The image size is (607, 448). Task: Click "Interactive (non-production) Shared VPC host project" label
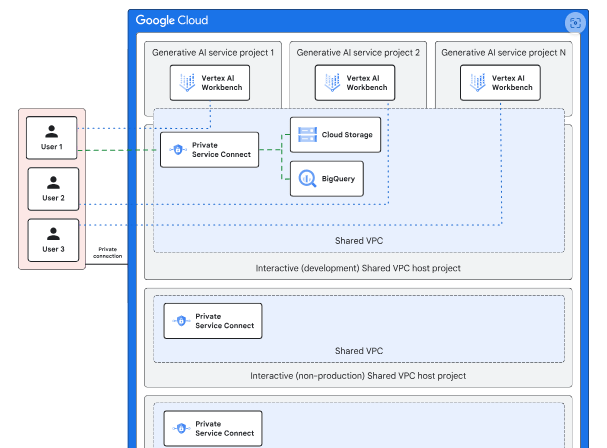click(x=358, y=376)
